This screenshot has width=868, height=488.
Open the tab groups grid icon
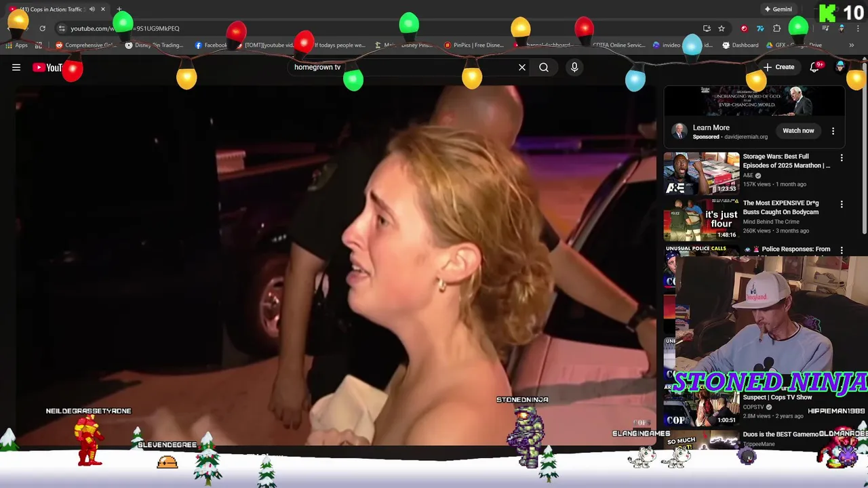click(39, 45)
